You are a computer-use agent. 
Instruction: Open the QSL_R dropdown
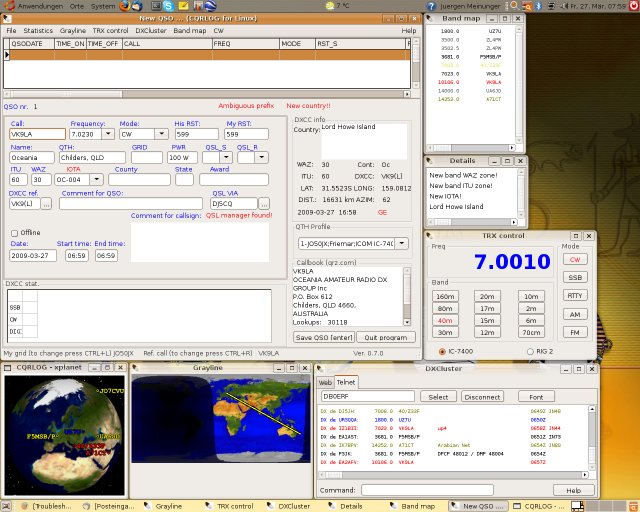coord(262,157)
